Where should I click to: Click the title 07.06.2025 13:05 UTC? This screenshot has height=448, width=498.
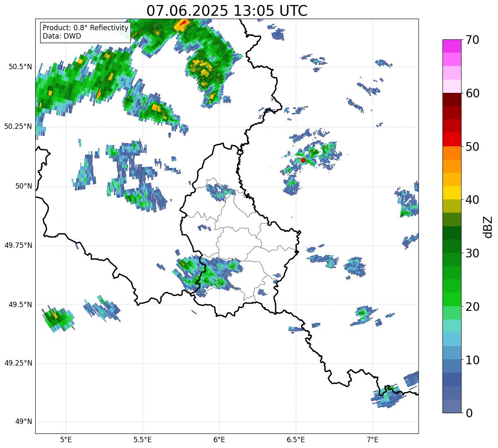227,10
